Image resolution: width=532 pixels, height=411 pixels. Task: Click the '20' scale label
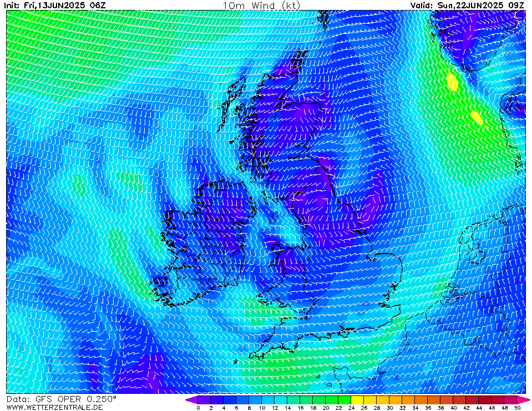(326, 408)
